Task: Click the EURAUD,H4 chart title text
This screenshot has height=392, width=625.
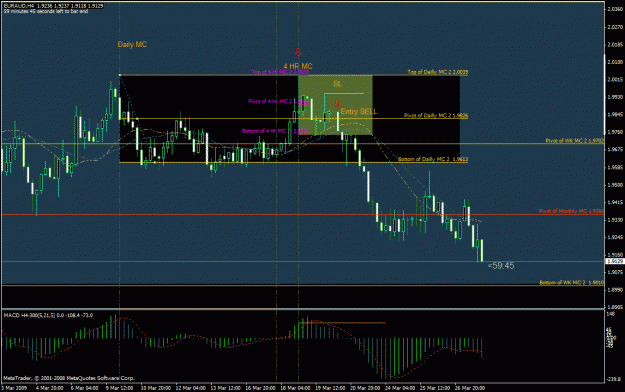Action: pos(53,6)
